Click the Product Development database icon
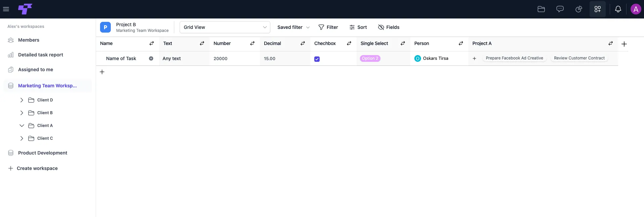Viewport: 644px width, 217px height. point(11,153)
